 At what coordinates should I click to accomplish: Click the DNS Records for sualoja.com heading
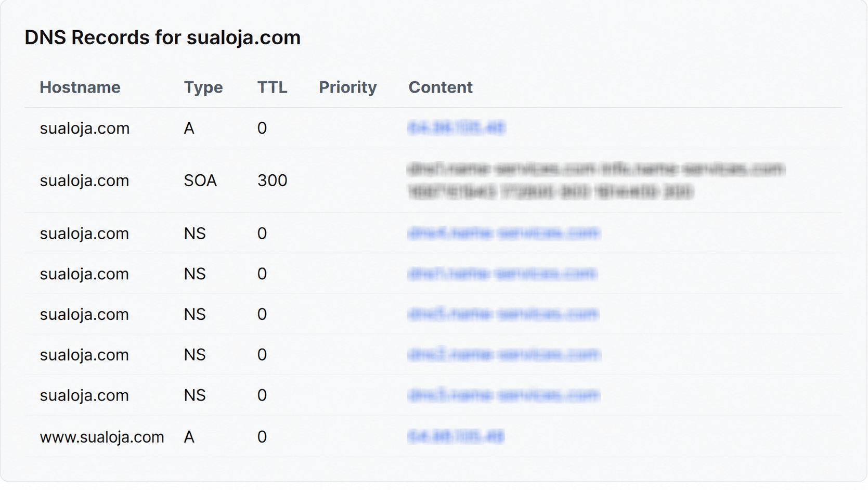[x=163, y=37]
